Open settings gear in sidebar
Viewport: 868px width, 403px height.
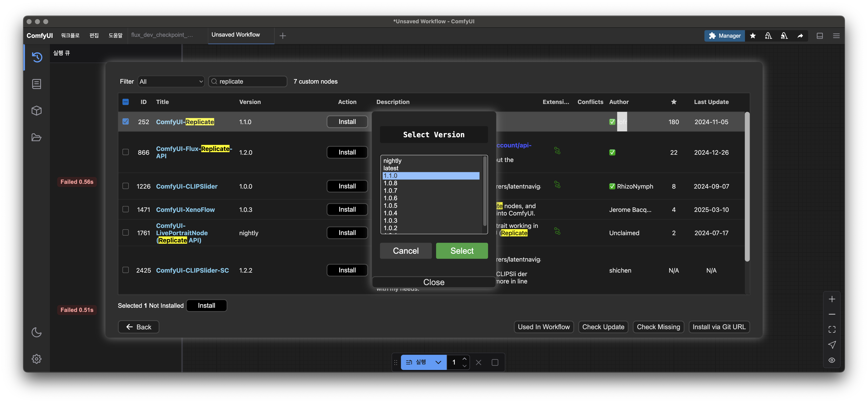click(36, 359)
